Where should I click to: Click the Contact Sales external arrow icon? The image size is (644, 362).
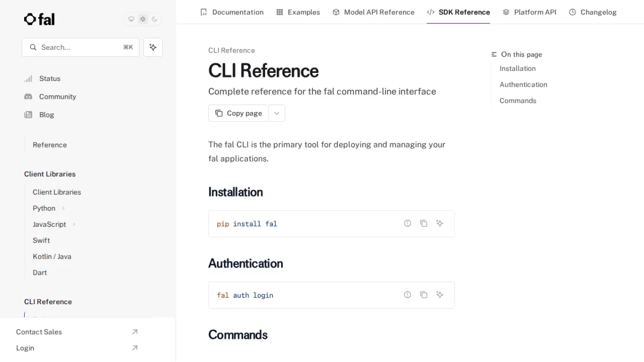[135, 332]
